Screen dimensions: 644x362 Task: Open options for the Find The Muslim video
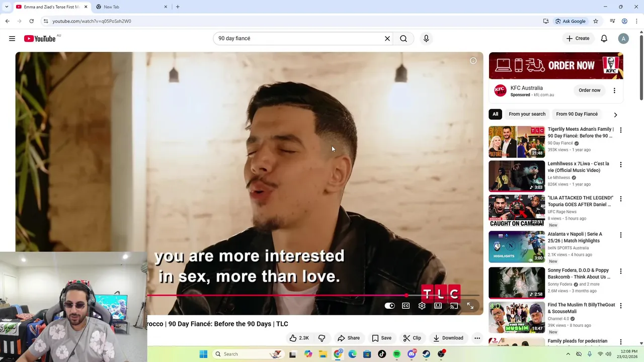click(x=620, y=305)
